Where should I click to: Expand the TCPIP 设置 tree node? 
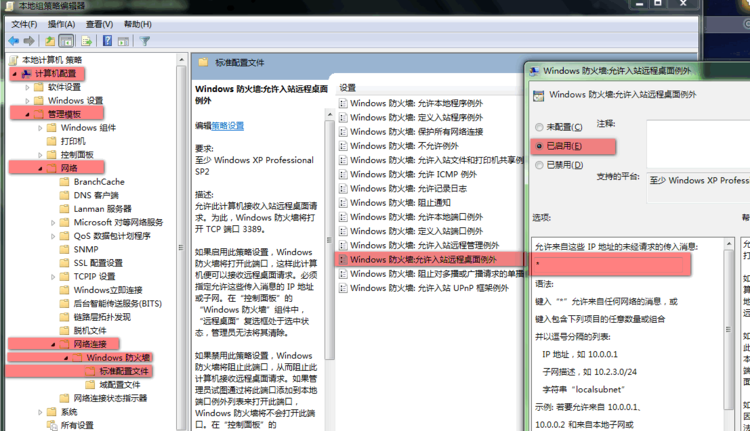[x=52, y=277]
